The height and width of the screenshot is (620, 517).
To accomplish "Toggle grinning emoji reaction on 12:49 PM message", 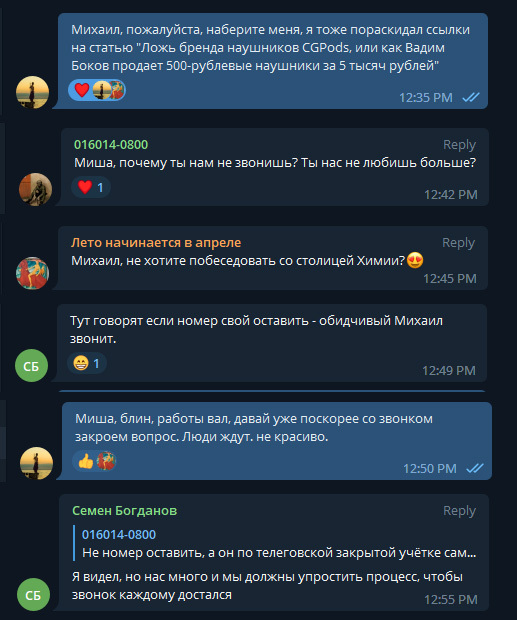I will point(87,363).
